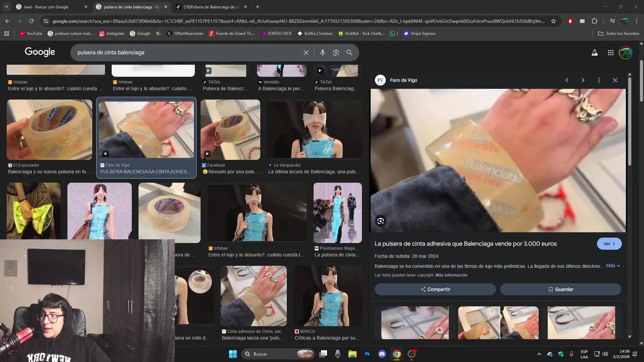This screenshot has width=644, height=362.
Task: Click the Chrome address bar URL
Action: (x=298, y=21)
